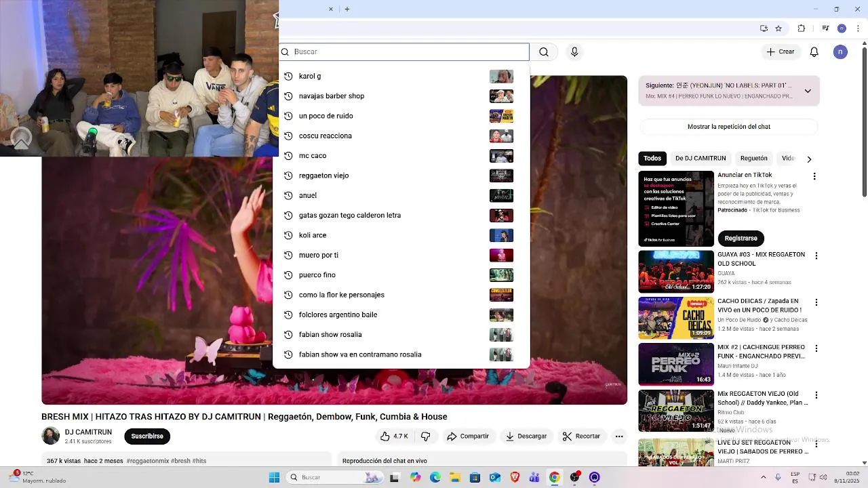The height and width of the screenshot is (488, 868).
Task: Select 'koli arce' suggestion
Action: point(401,235)
